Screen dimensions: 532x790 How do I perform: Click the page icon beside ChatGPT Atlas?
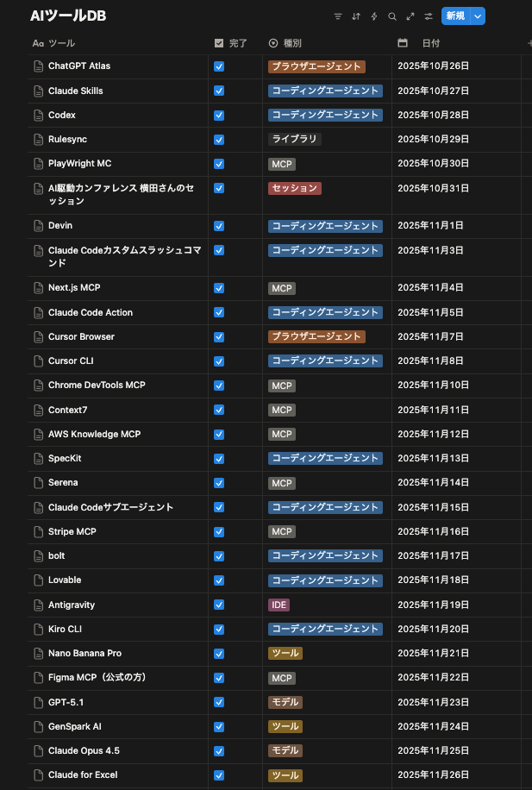[x=36, y=66]
